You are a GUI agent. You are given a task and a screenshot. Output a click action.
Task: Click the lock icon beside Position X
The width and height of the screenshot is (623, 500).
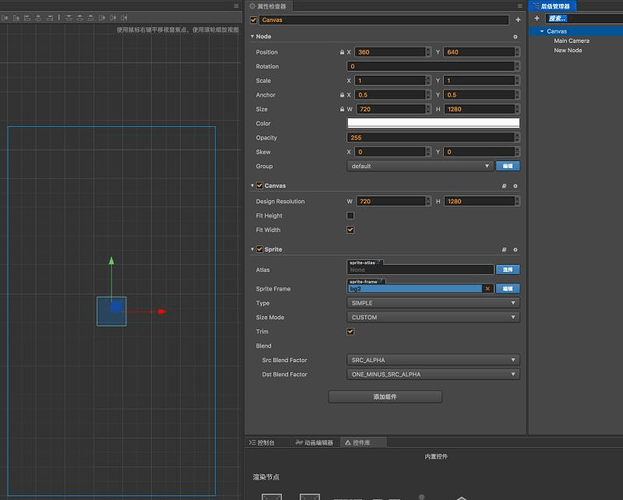[x=344, y=52]
